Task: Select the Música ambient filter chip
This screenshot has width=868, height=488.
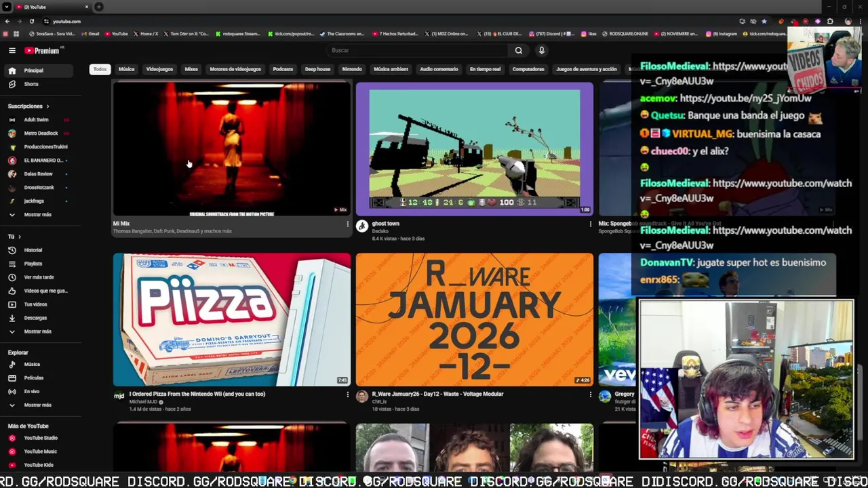Action: click(391, 69)
